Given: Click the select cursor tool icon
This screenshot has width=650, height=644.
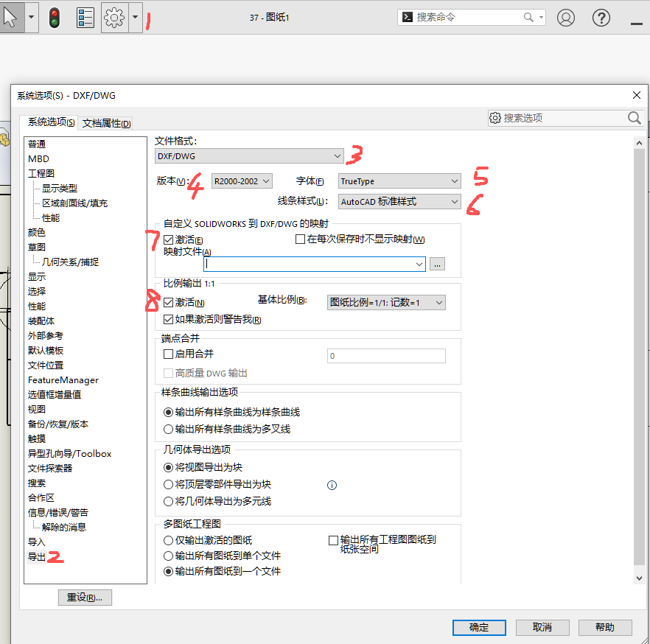Looking at the screenshot, I should click(x=11, y=18).
